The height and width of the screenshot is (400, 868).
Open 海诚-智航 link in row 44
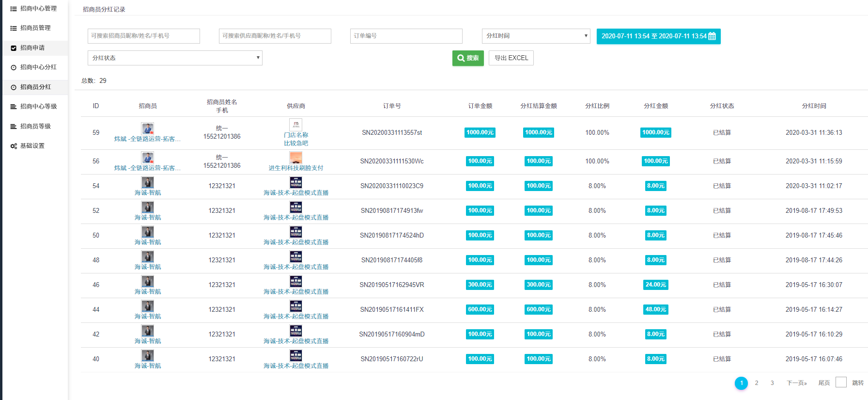pos(148,317)
